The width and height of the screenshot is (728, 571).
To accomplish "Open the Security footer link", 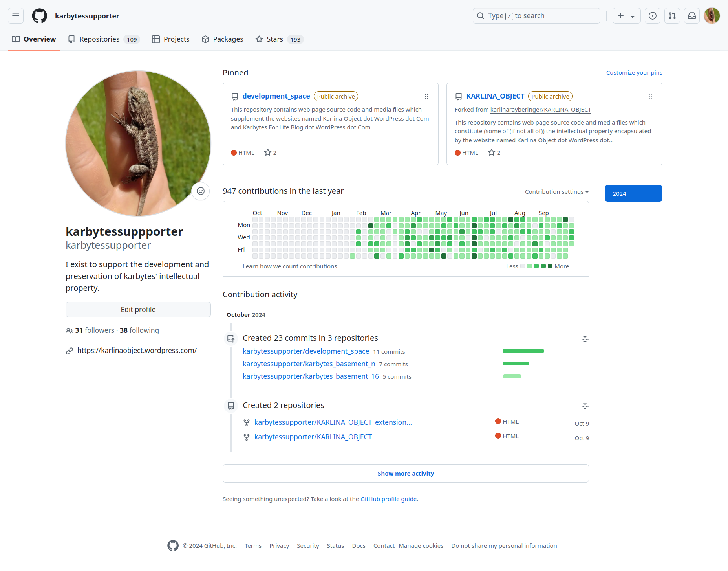I will tap(308, 546).
